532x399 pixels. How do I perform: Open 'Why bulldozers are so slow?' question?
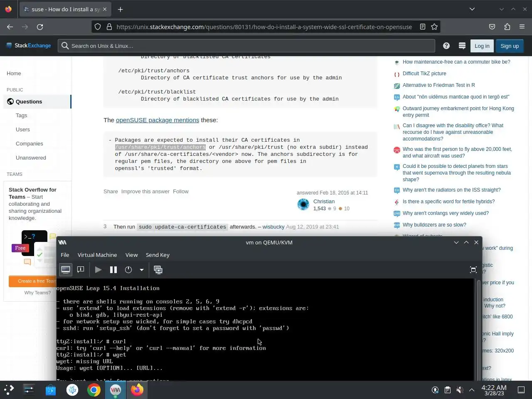click(434, 225)
